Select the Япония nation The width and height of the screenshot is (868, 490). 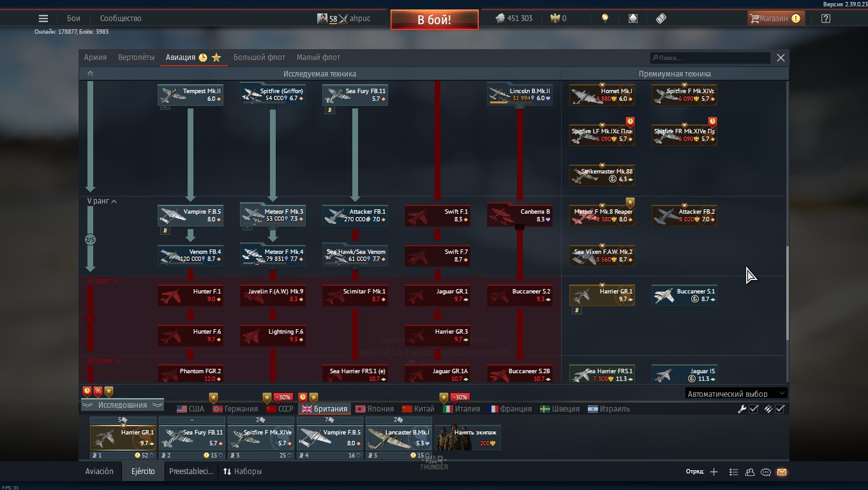(x=375, y=409)
